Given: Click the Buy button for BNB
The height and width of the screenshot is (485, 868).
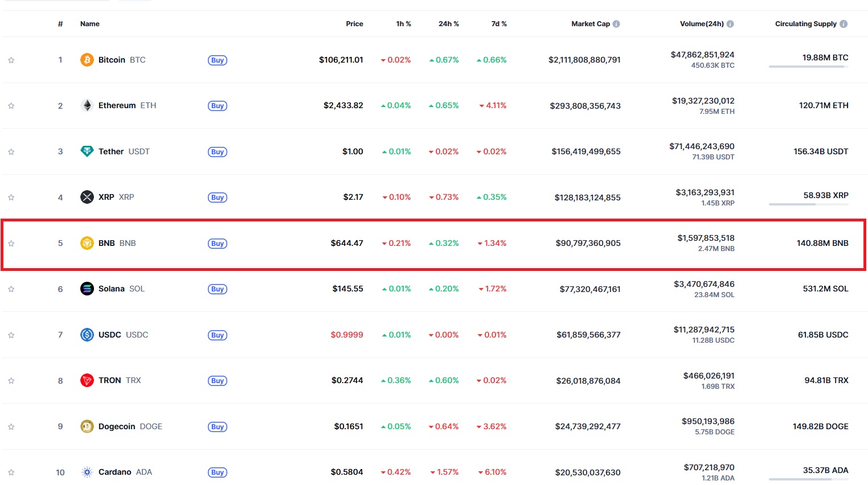Looking at the screenshot, I should 218,243.
